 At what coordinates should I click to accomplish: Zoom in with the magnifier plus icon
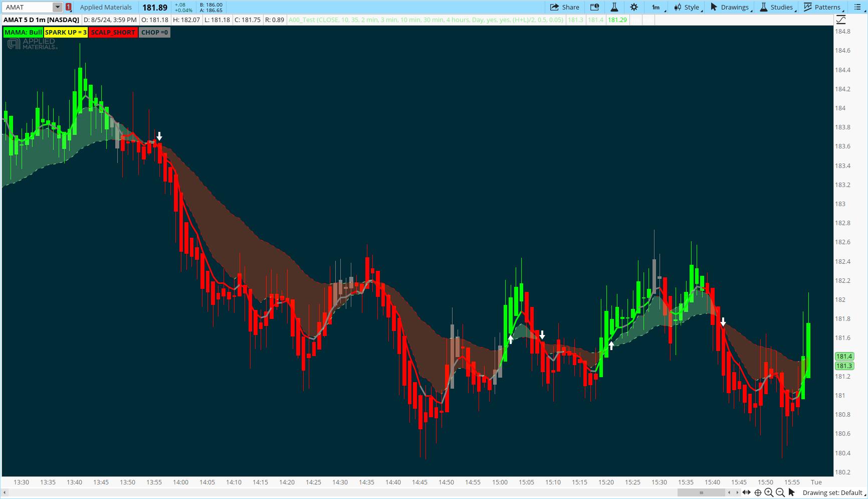click(x=769, y=492)
